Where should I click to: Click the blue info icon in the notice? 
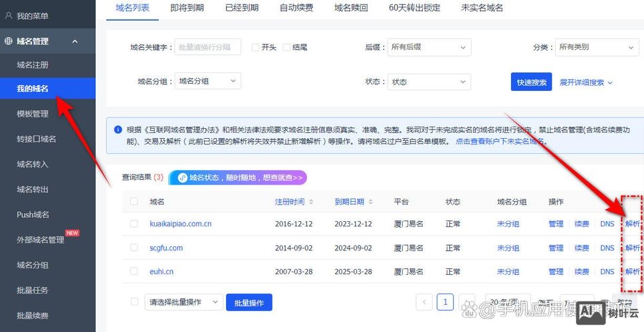coord(118,129)
